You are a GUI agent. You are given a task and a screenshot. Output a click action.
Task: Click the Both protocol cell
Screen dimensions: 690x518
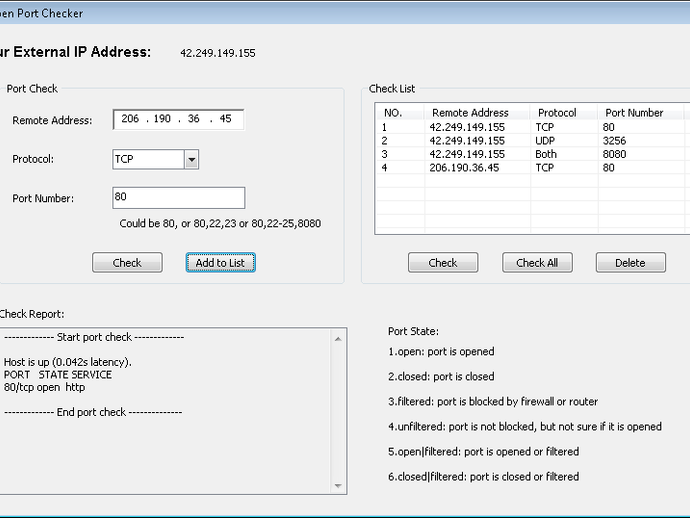[546, 154]
